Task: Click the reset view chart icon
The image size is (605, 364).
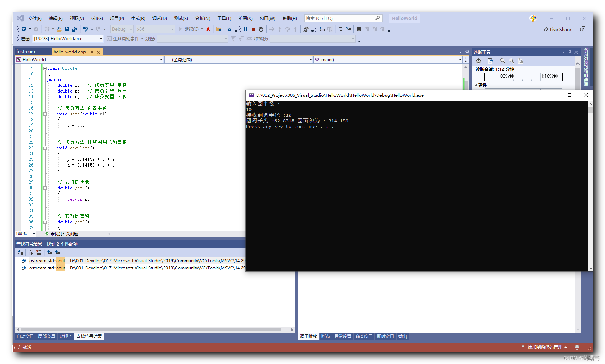Action: (x=521, y=61)
